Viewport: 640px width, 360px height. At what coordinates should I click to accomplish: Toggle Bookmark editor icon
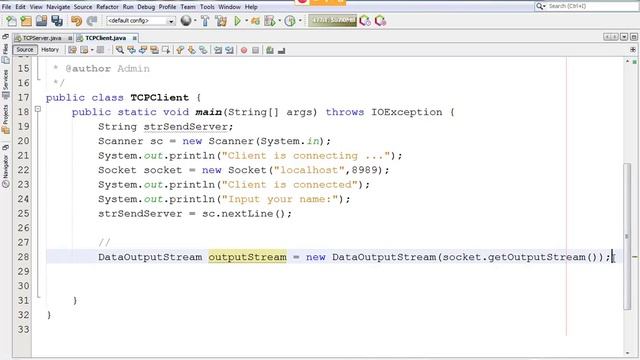[203, 50]
